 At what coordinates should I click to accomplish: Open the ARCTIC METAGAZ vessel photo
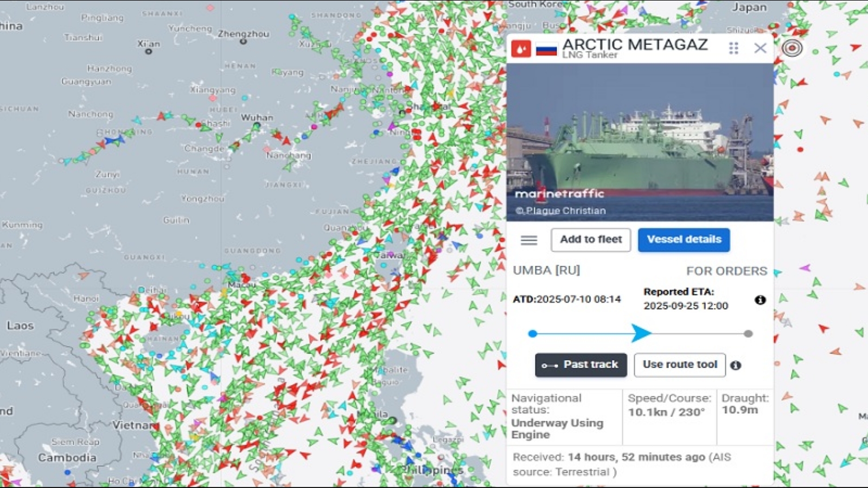point(640,142)
